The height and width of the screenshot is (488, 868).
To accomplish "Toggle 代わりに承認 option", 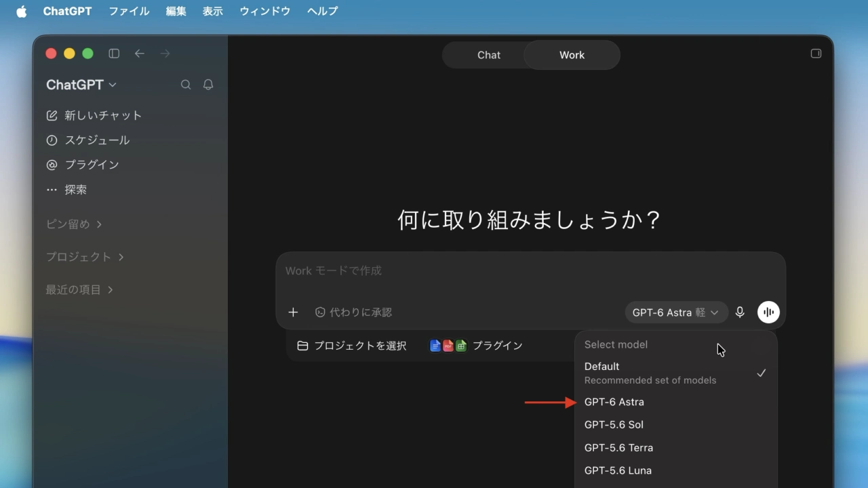I will coord(353,312).
